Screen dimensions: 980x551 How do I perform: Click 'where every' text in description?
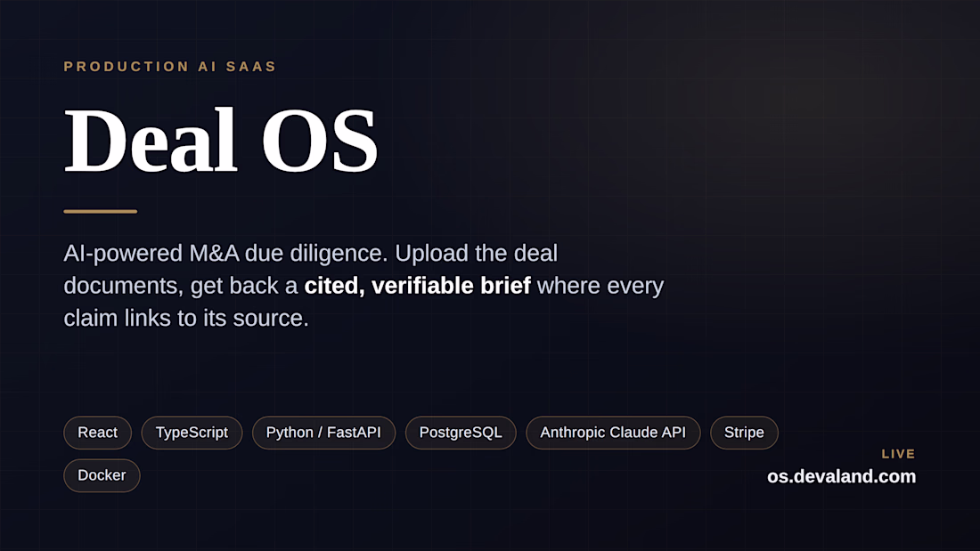600,286
